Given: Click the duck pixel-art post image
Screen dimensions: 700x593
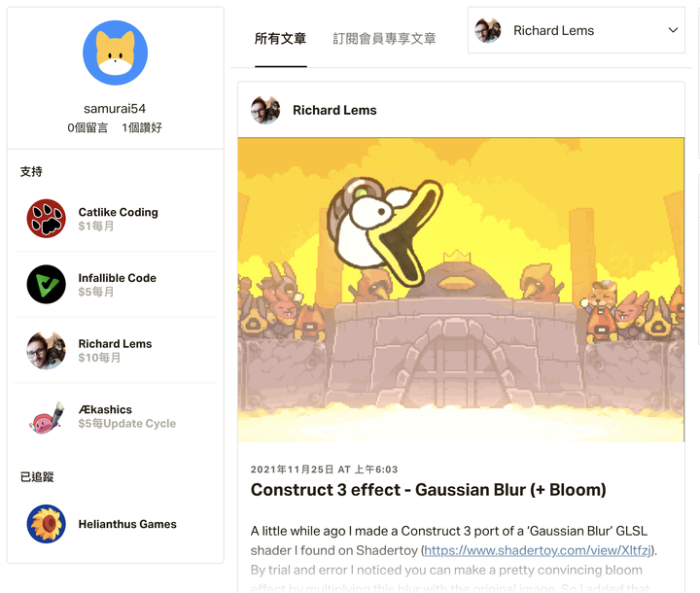Looking at the screenshot, I should 461,290.
